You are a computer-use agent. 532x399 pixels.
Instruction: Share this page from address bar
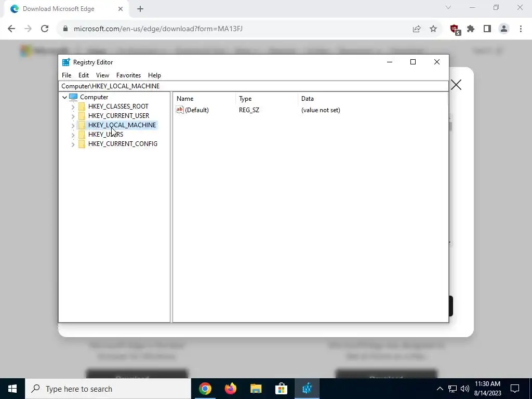pos(417,29)
